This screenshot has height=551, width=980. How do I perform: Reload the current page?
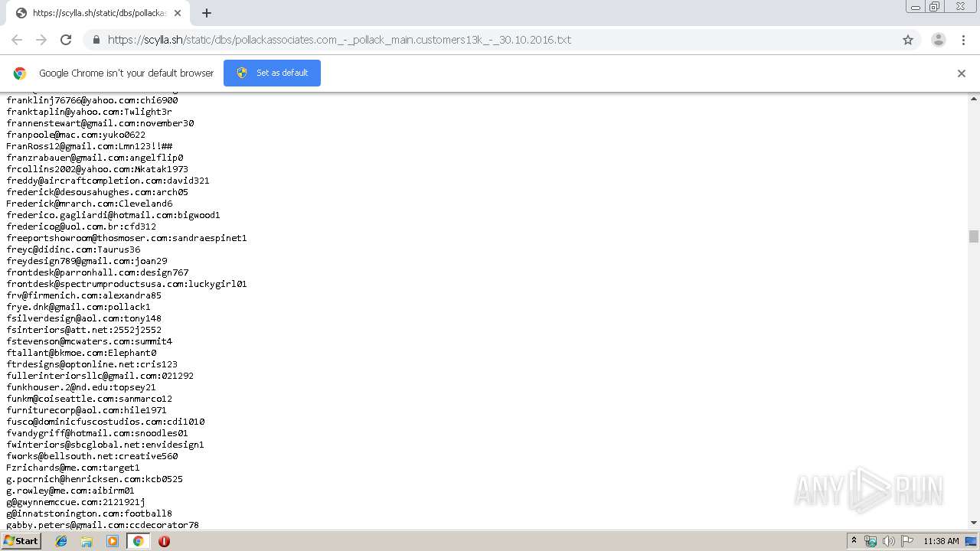(x=66, y=40)
